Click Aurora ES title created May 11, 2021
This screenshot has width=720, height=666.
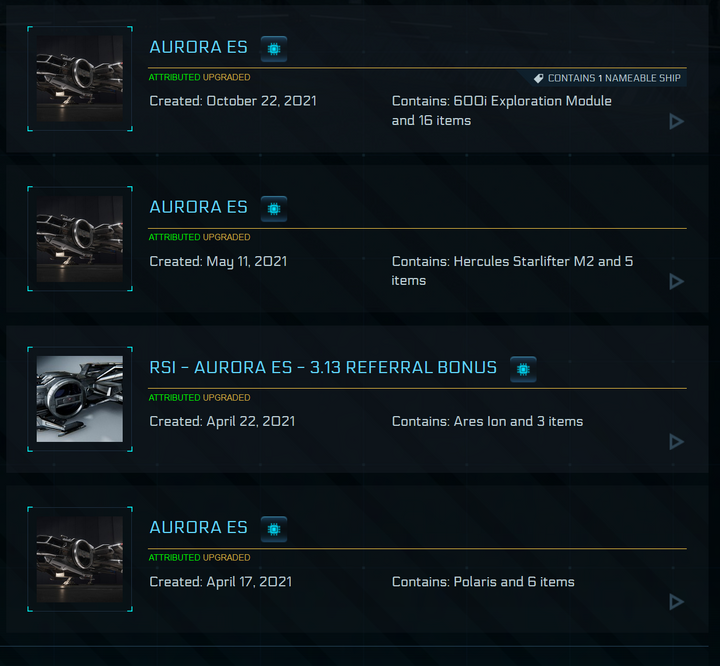(x=198, y=207)
